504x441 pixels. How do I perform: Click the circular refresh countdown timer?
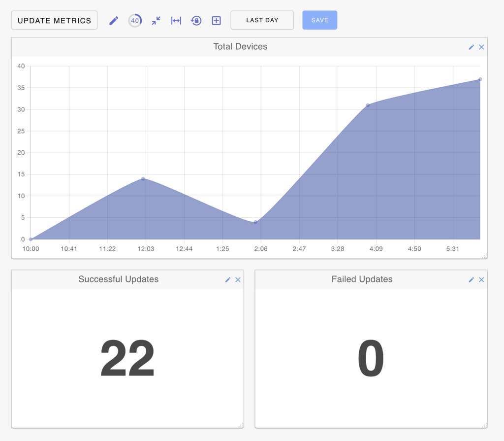(135, 21)
